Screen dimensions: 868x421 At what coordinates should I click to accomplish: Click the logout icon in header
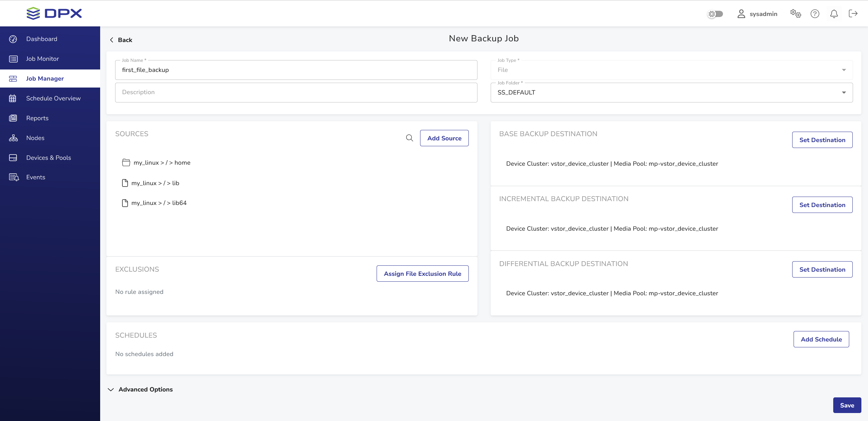click(x=853, y=14)
